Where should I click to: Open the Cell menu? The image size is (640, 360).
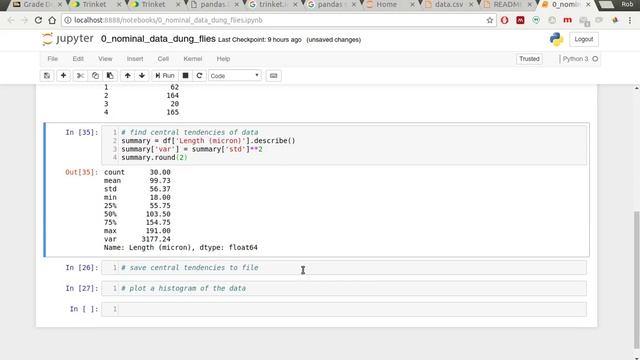pos(163,59)
